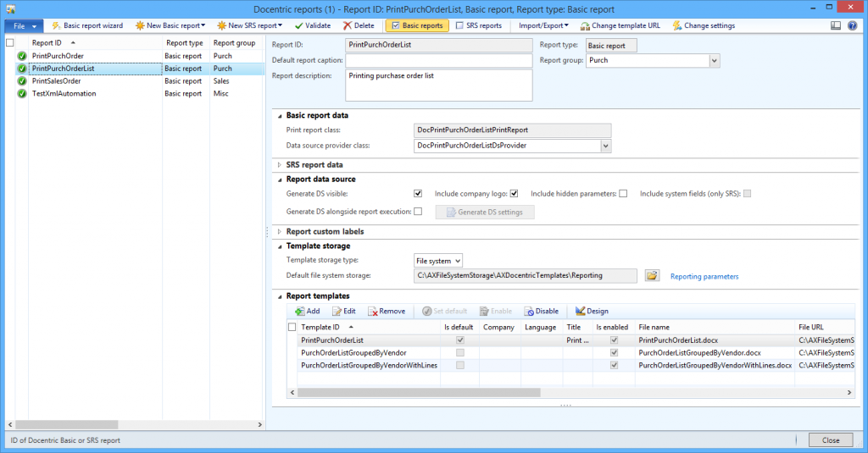
Task: Disable the selected report template
Action: (x=542, y=311)
